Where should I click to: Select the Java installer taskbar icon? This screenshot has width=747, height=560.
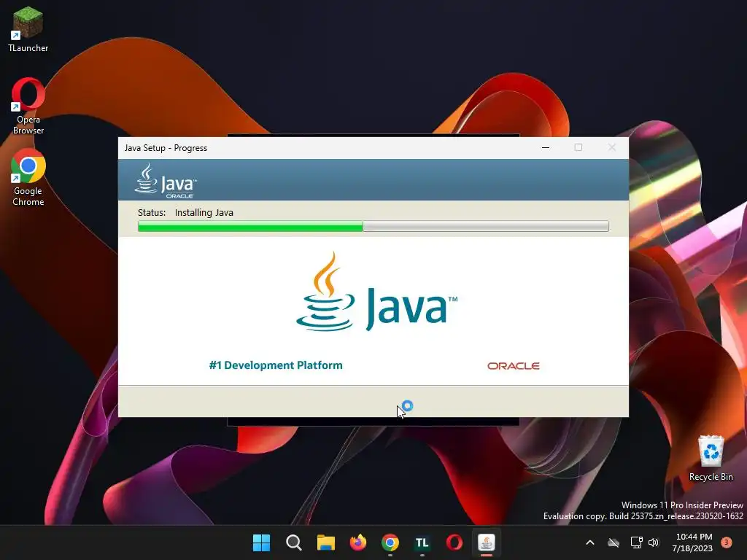(x=487, y=542)
